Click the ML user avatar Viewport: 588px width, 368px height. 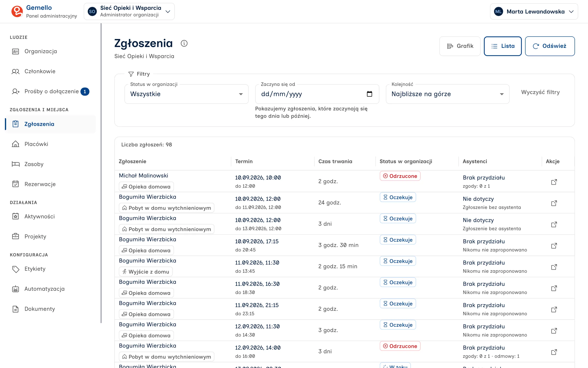(498, 12)
